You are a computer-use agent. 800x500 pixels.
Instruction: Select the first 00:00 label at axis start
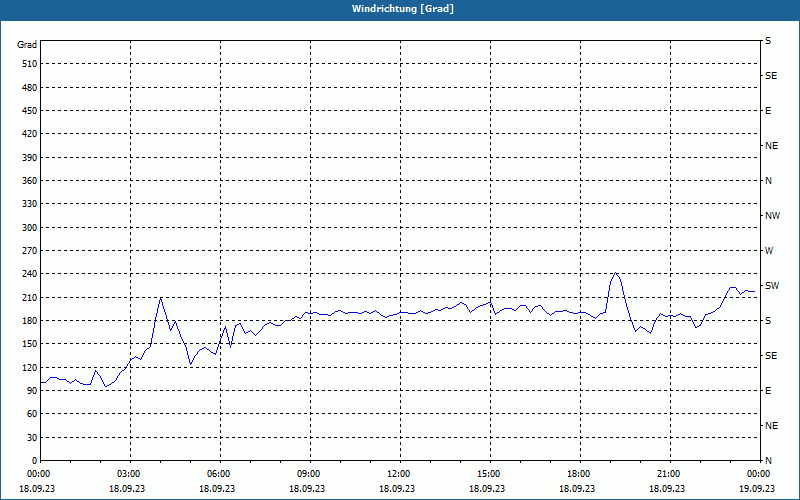point(37,474)
